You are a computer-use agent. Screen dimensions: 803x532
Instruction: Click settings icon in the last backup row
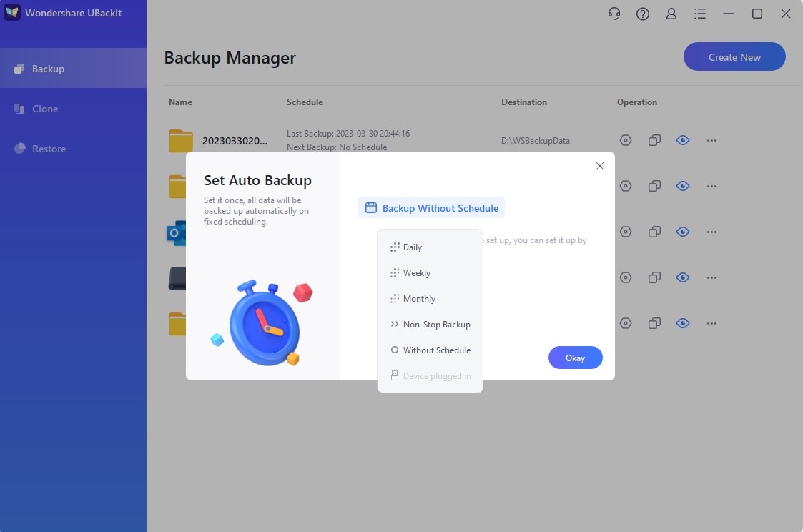point(625,323)
